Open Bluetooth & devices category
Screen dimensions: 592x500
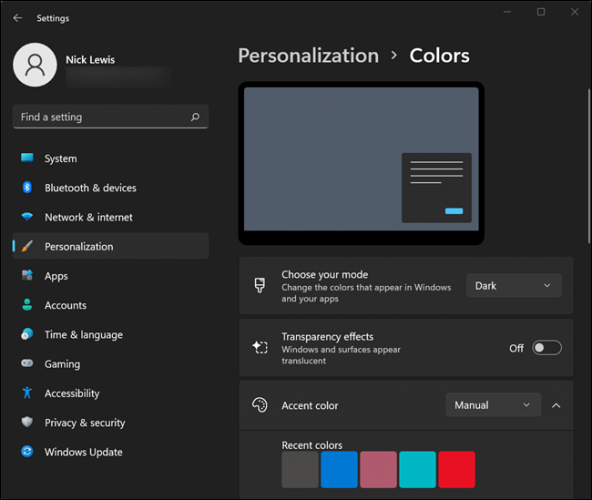pos(111,188)
